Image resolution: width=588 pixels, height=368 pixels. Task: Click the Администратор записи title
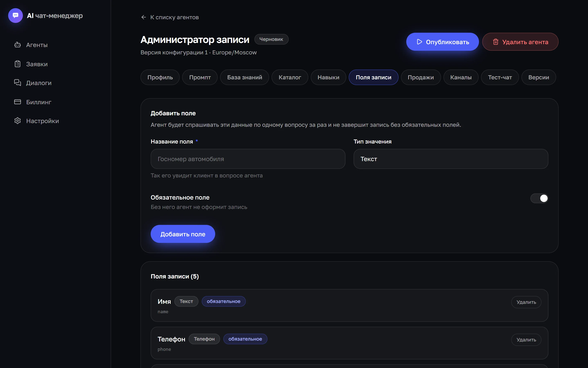[x=195, y=39]
